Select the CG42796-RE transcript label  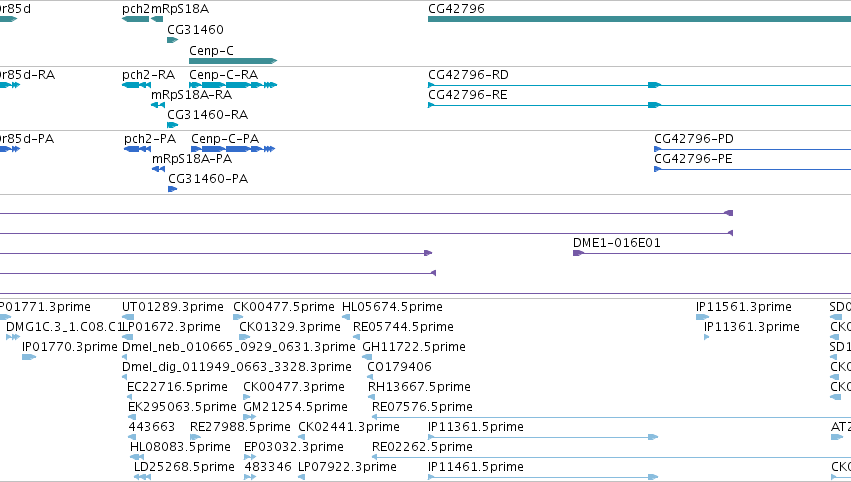tap(468, 94)
